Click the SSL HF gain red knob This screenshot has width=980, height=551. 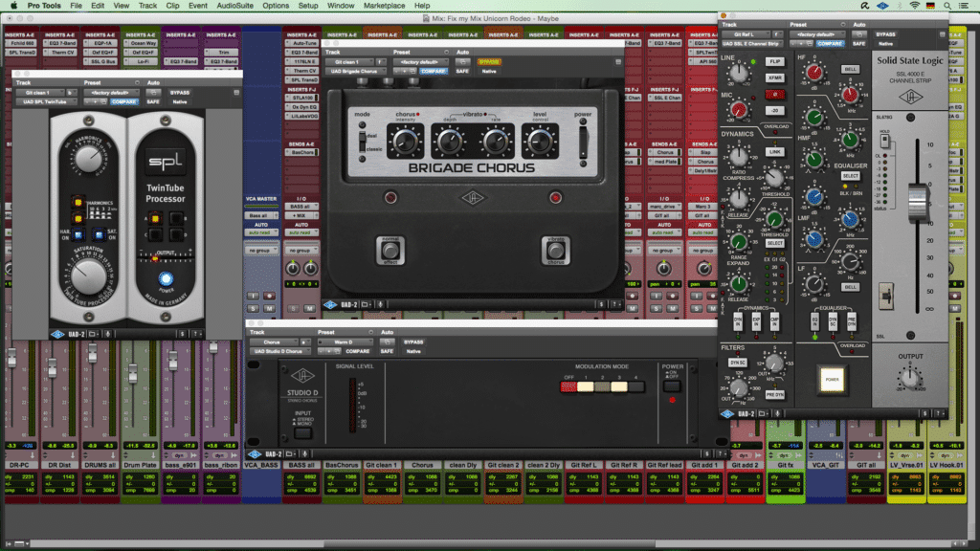pos(813,73)
